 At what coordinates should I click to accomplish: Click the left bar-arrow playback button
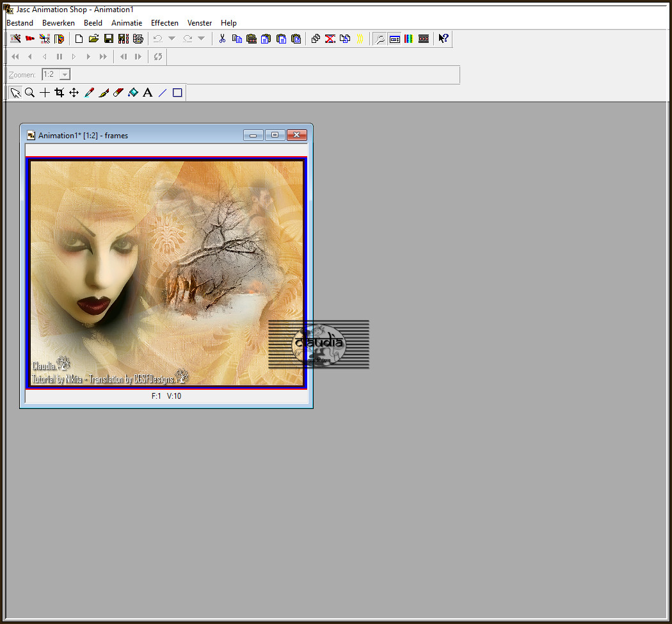pyautogui.click(x=124, y=56)
